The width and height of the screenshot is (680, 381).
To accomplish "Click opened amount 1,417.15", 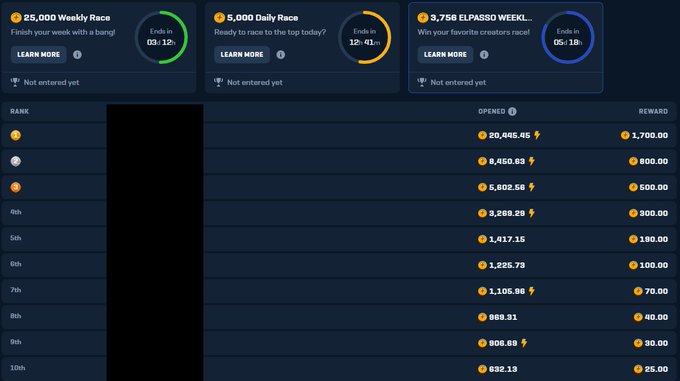I will point(507,239).
